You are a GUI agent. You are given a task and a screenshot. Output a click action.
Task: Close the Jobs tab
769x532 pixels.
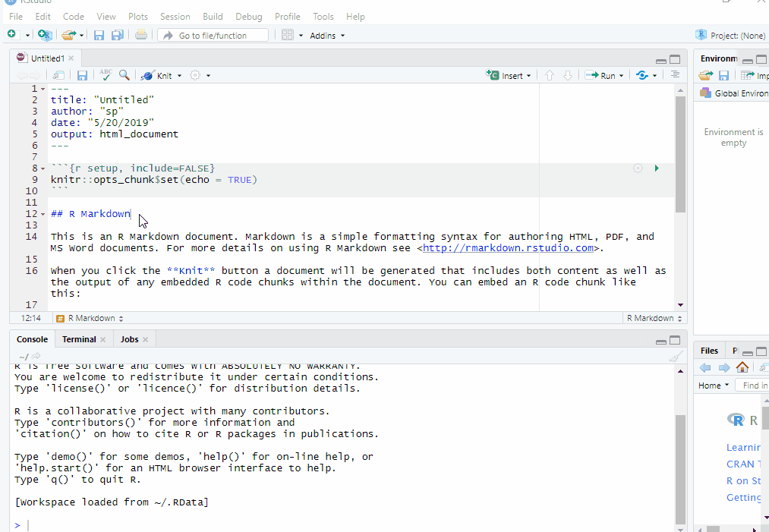click(x=145, y=339)
